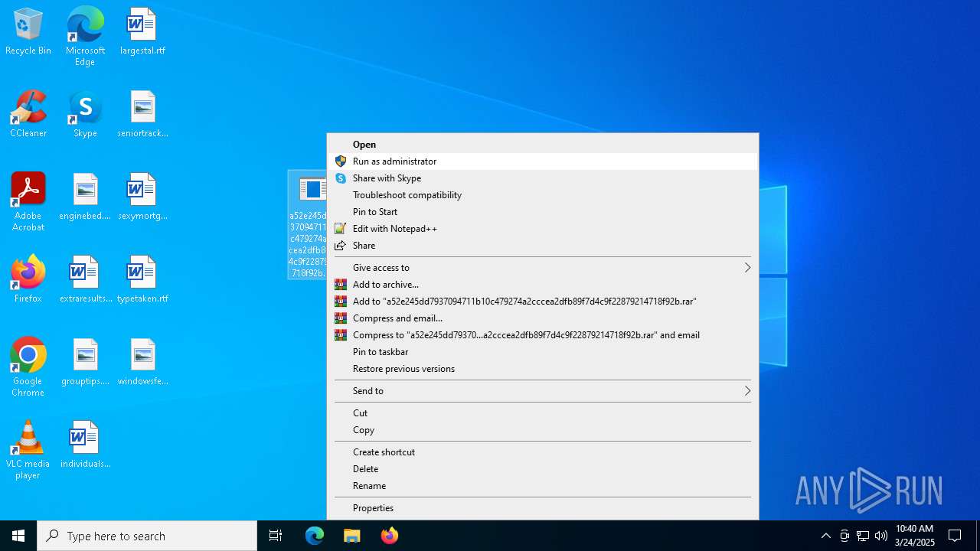This screenshot has height=551, width=980.
Task: Select the largestal.rtf document icon
Action: tap(142, 32)
